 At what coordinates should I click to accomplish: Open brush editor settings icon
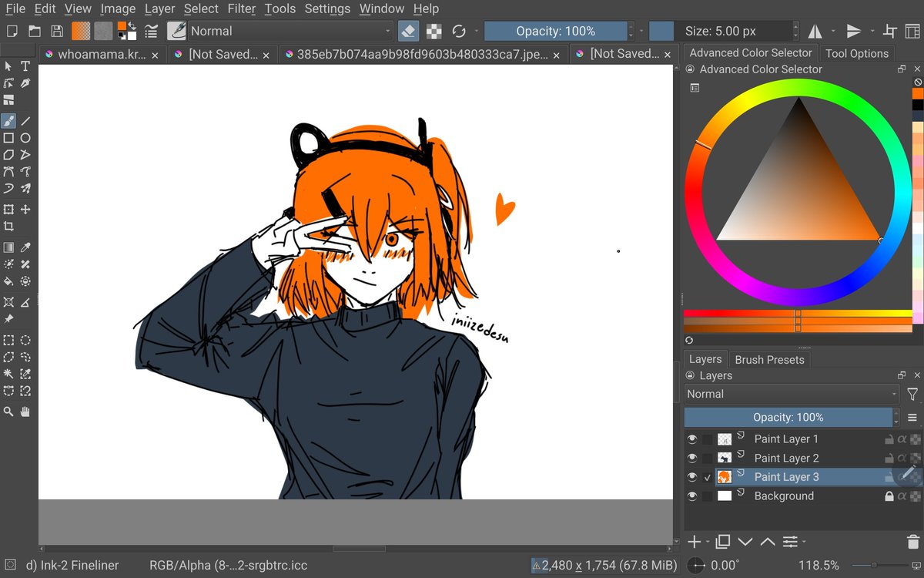pyautogui.click(x=152, y=31)
